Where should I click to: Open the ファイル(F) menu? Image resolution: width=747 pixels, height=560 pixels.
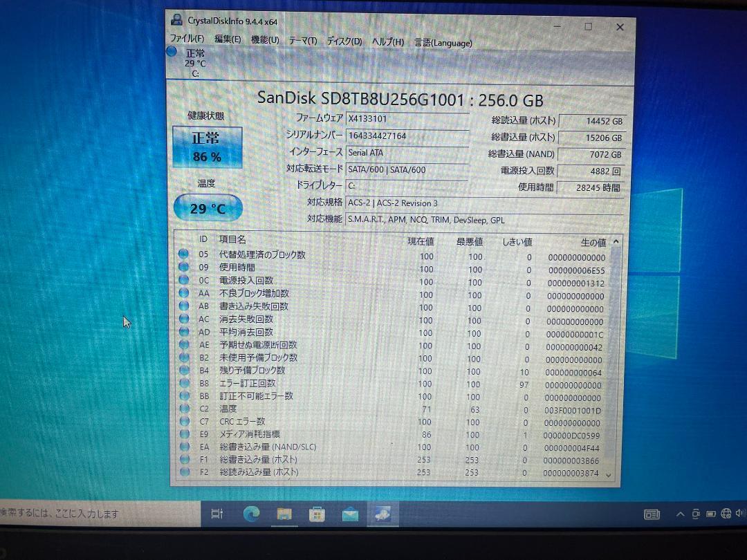187,39
